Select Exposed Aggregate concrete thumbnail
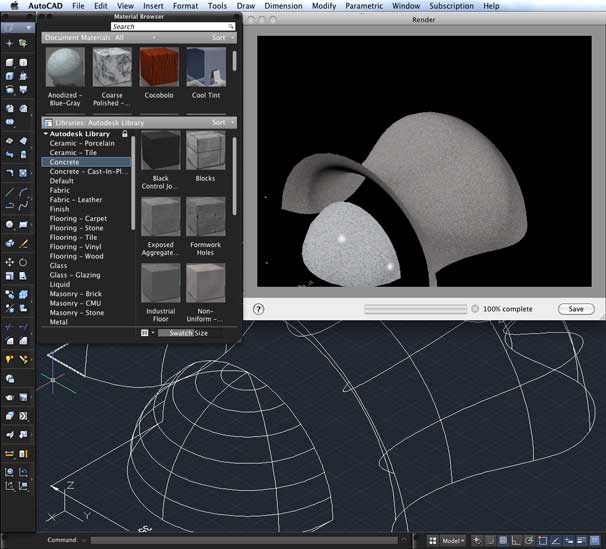Image resolution: width=606 pixels, height=549 pixels. [x=160, y=216]
